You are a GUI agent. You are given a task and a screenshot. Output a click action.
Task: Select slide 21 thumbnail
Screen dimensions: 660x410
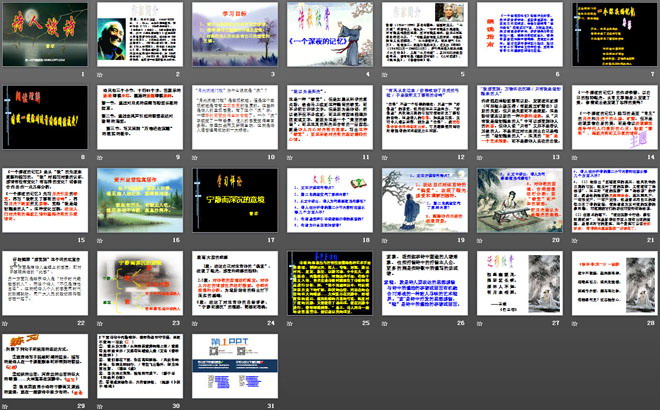(x=615, y=200)
